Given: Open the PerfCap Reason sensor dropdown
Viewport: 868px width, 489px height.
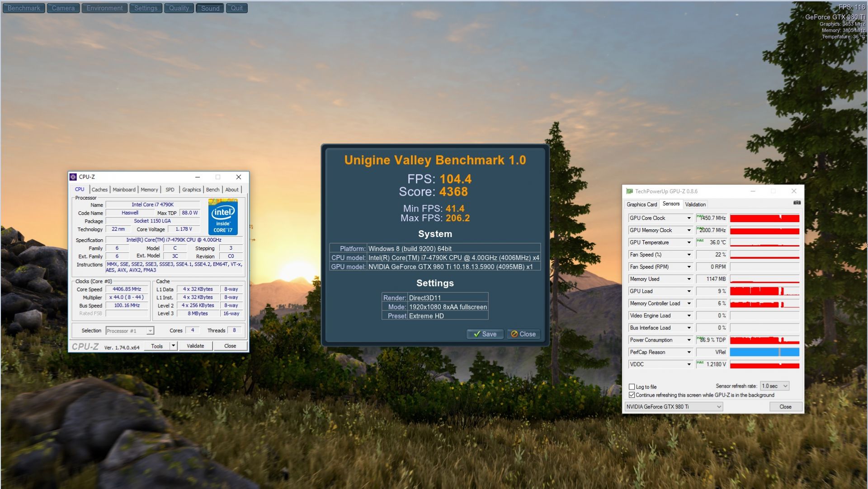Looking at the screenshot, I should [689, 352].
